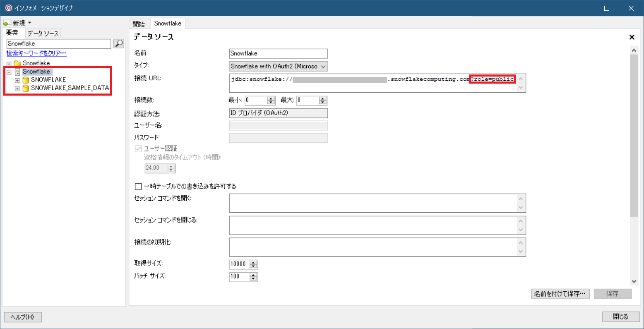This screenshot has height=329, width=644.
Task: Enable 一時テーブルでの書き込みを許可する checkbox
Action: point(139,187)
